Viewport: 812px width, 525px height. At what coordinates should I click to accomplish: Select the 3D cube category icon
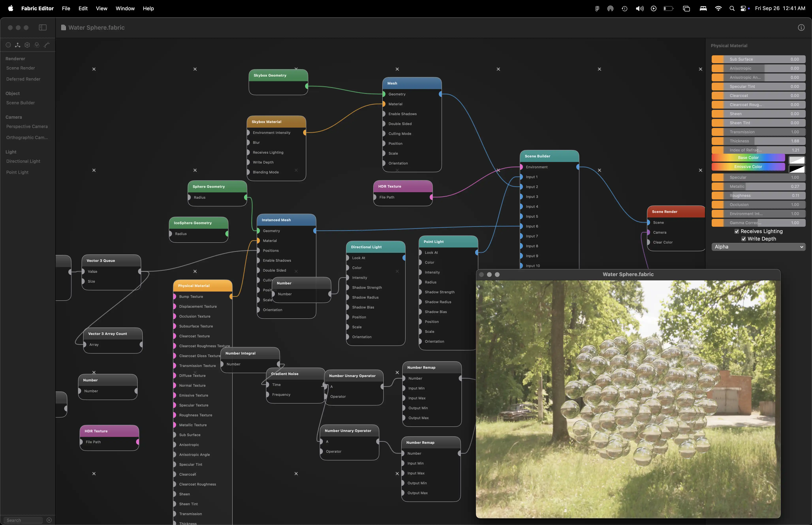[x=27, y=45]
